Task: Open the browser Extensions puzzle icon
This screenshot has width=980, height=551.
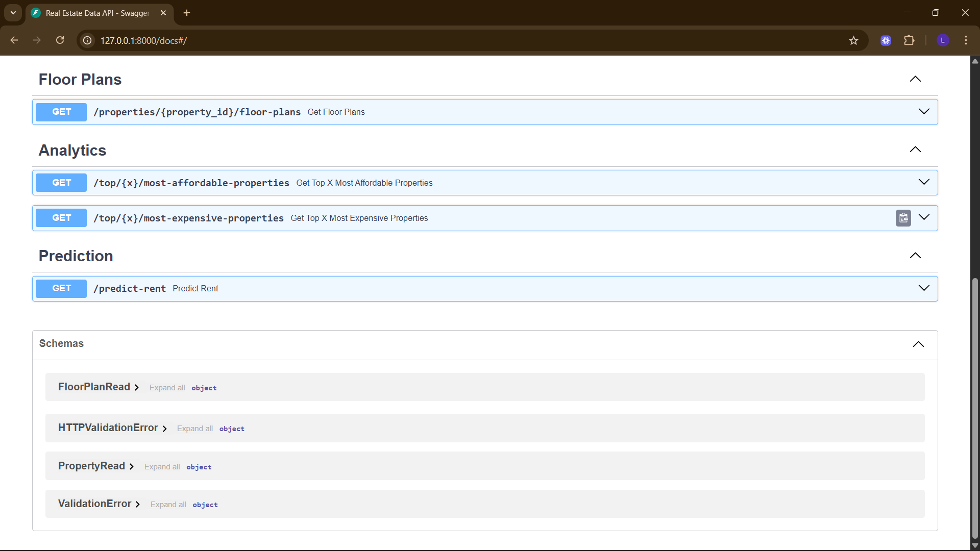Action: pos(909,40)
